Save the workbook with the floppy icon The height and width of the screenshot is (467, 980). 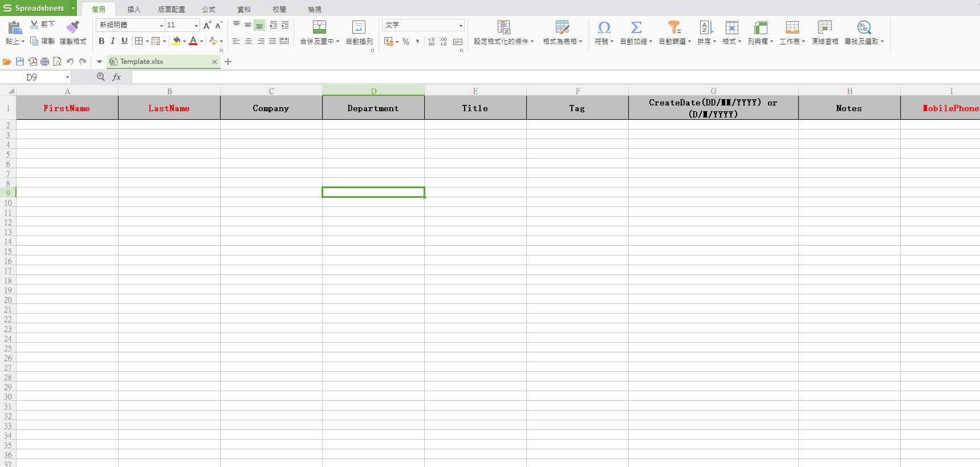pos(20,62)
